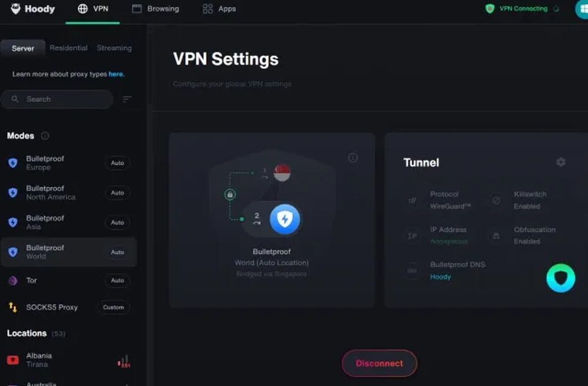Click the Bulletproof DNS icon
The width and height of the screenshot is (588, 386).
pyautogui.click(x=412, y=271)
